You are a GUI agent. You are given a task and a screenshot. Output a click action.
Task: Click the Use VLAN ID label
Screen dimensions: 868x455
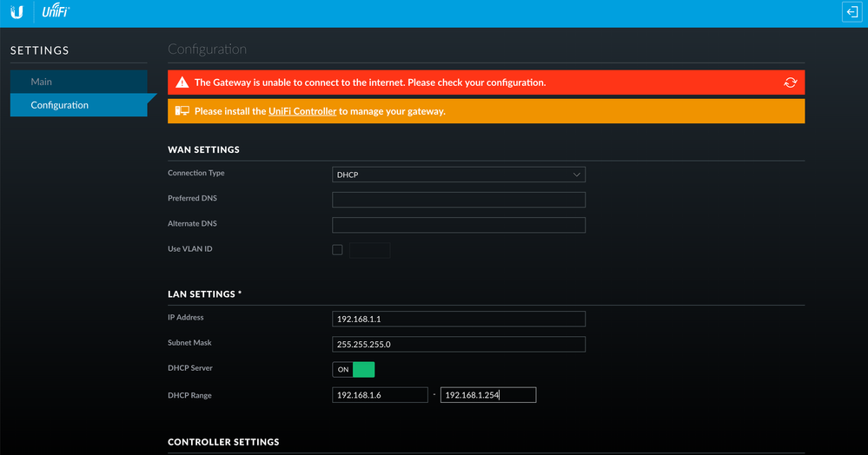coord(190,248)
